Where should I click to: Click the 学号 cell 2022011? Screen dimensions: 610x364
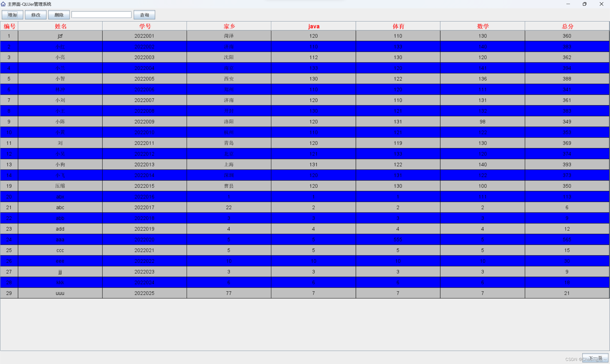[x=144, y=143]
